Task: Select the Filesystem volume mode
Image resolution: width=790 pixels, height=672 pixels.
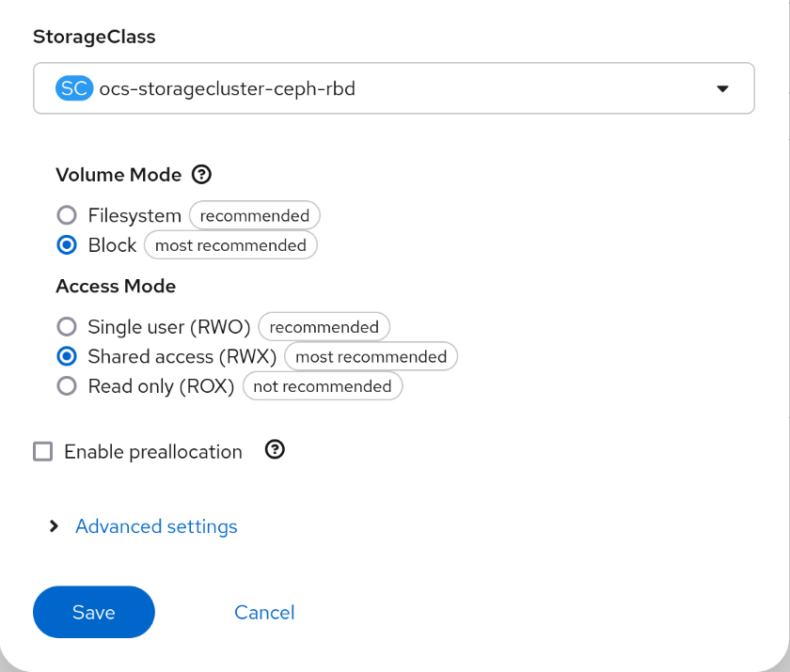Action: point(67,215)
